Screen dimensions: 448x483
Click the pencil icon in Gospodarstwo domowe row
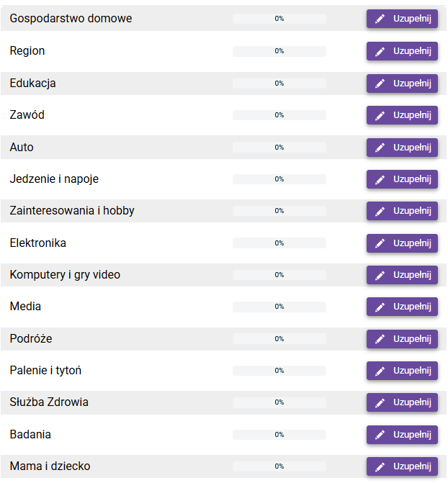(380, 19)
